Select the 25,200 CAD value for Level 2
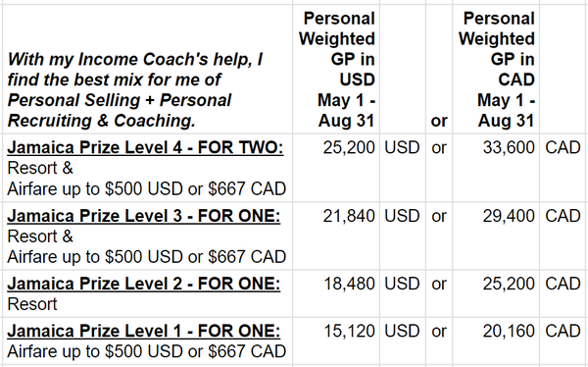The width and height of the screenshot is (588, 367). click(x=509, y=284)
